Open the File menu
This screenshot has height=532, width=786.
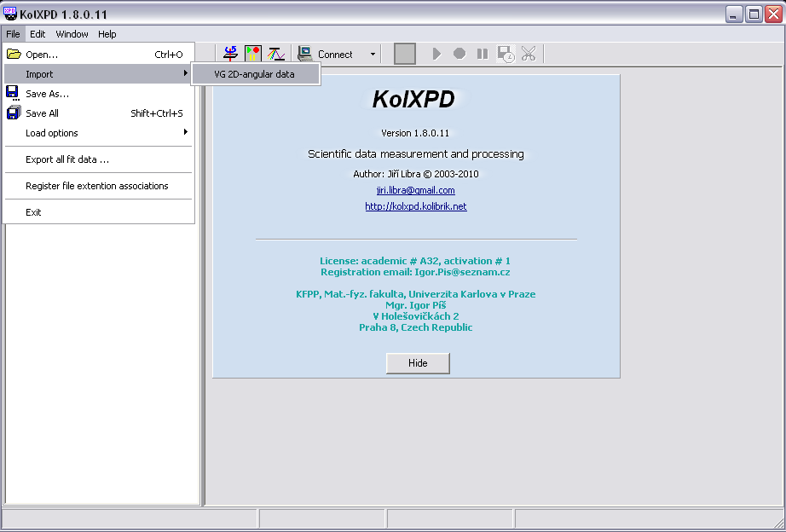click(13, 34)
